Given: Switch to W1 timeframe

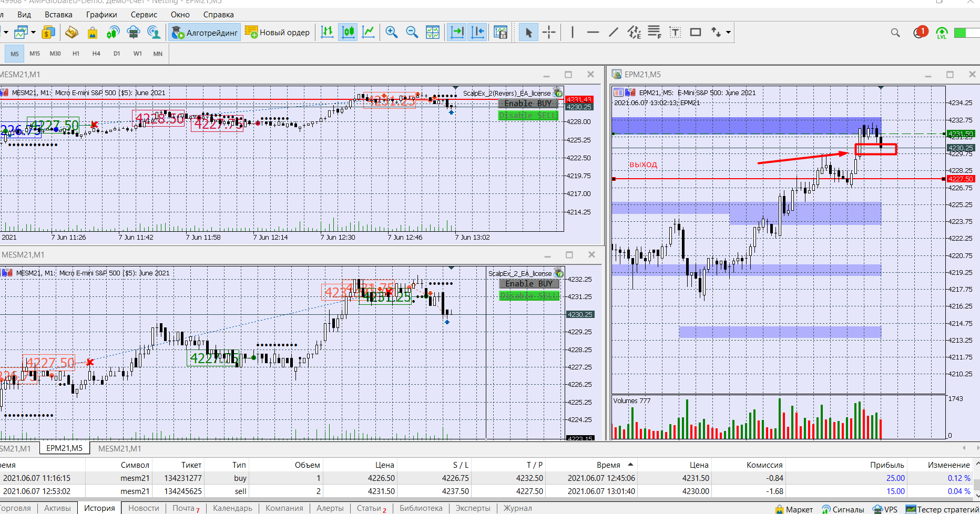Looking at the screenshot, I should click(x=137, y=54).
